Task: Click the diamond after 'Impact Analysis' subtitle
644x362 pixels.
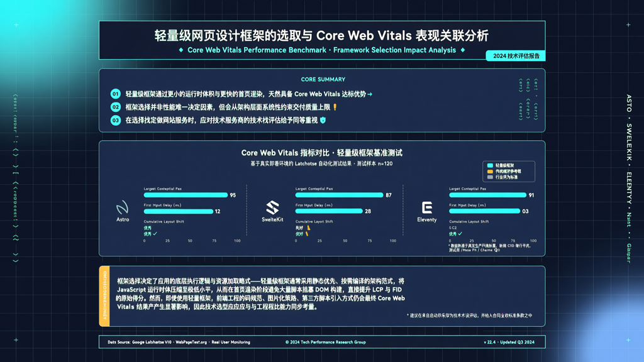Action: tap(463, 50)
